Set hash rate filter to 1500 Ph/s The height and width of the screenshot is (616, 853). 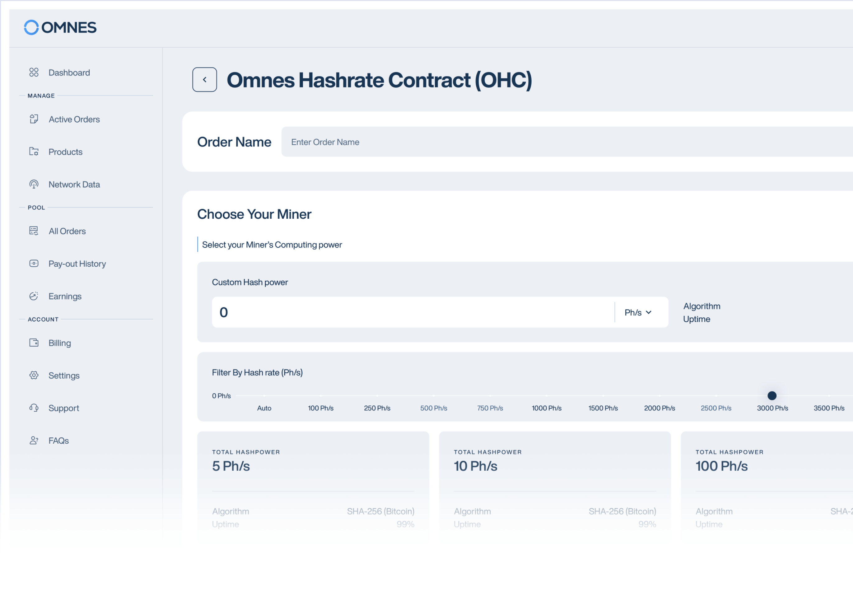603,408
